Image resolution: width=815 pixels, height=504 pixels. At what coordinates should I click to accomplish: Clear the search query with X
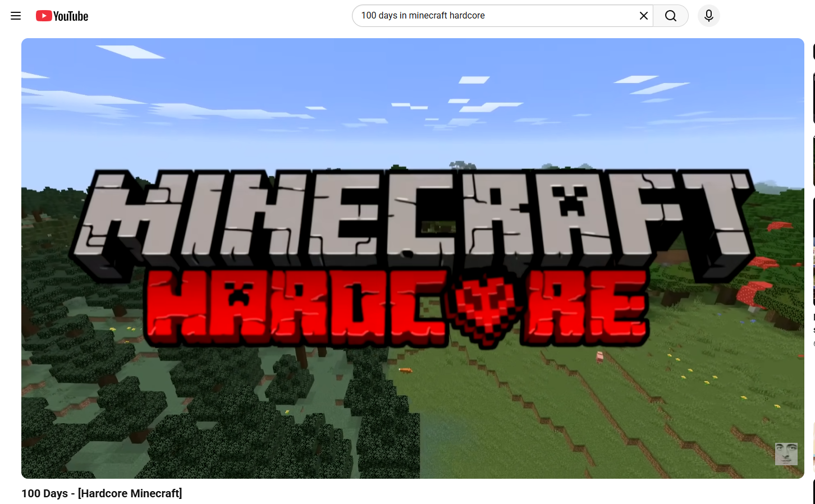point(644,16)
